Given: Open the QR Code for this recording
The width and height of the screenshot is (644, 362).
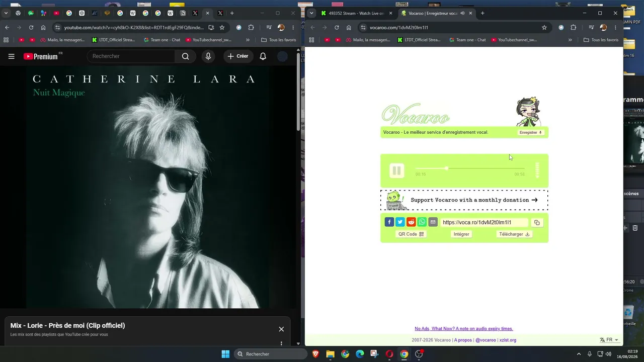Looking at the screenshot, I should (x=411, y=234).
